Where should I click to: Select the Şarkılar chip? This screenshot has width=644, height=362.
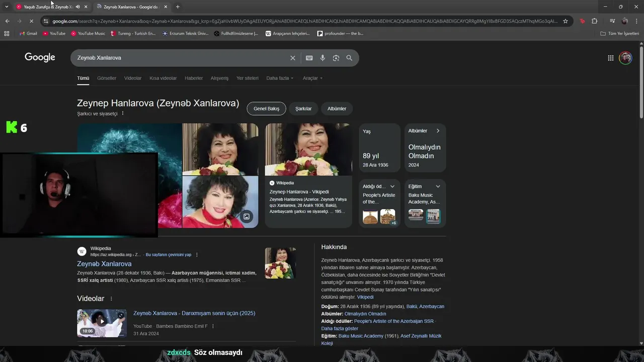(303, 109)
